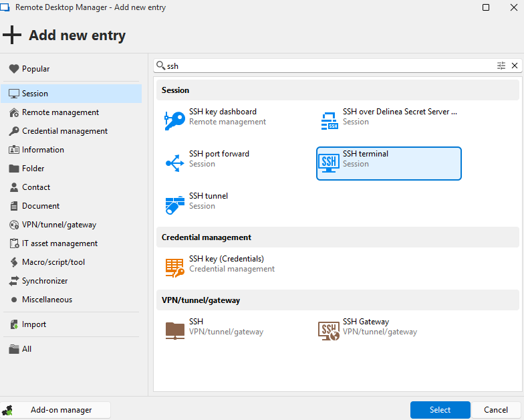524x420 pixels.
Task: Choose the SSH over Delinea Secret Server icon
Action: pyautogui.click(x=329, y=120)
